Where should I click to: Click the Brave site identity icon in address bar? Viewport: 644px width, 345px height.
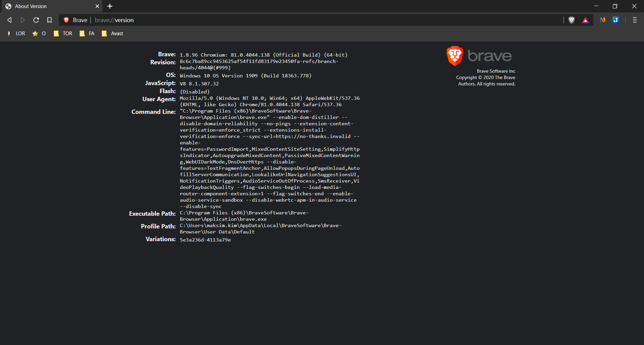pyautogui.click(x=66, y=20)
